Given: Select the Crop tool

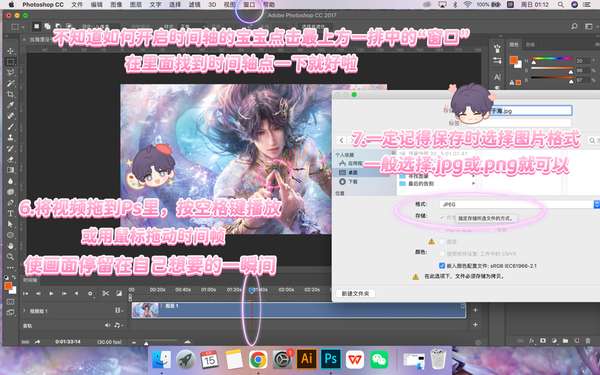Looking at the screenshot, I should point(11,94).
